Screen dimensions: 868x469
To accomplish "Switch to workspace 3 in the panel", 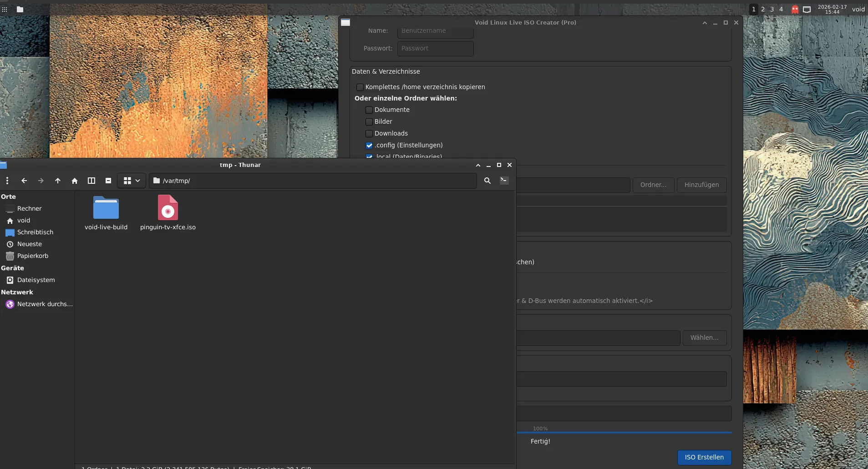I will [772, 9].
